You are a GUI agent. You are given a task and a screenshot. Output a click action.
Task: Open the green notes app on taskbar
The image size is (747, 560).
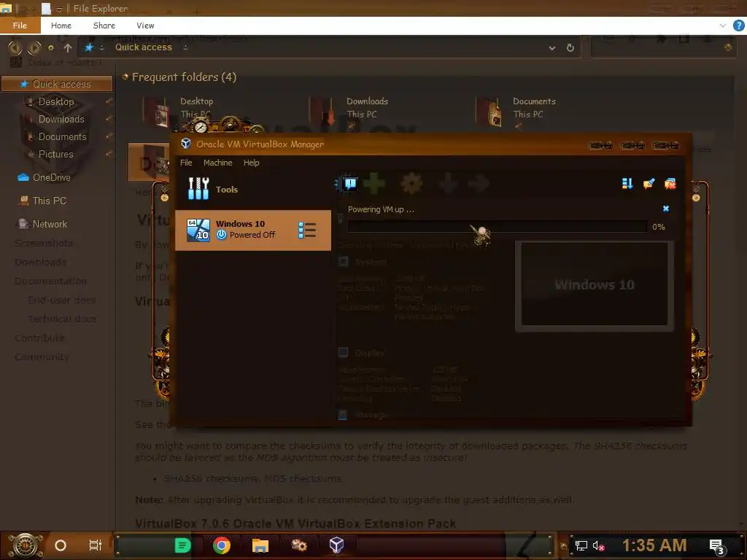pyautogui.click(x=183, y=545)
